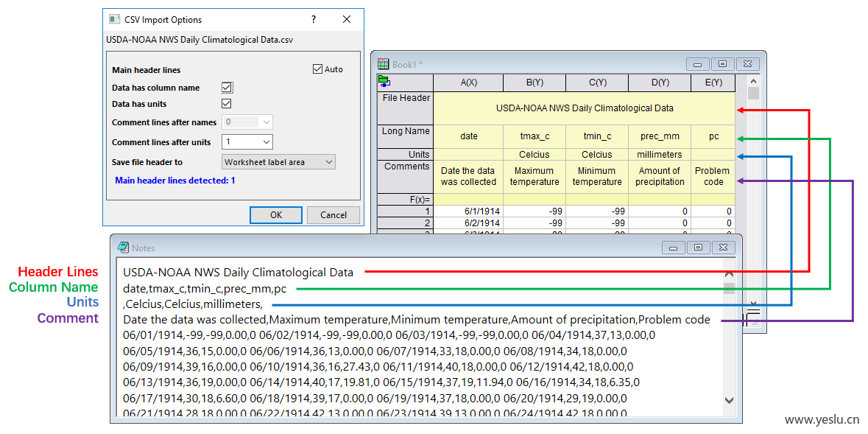The width and height of the screenshot is (868, 434).
Task: Click the ',Celcius,Celcius,millimeters,' line in Notes
Action: coord(193,304)
